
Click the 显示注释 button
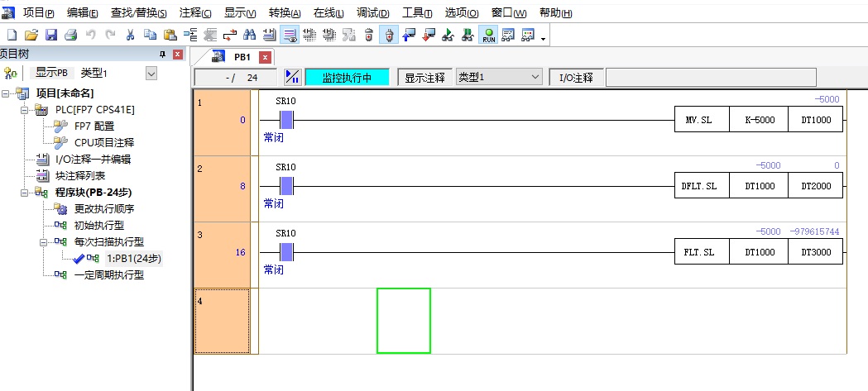pyautogui.click(x=424, y=78)
